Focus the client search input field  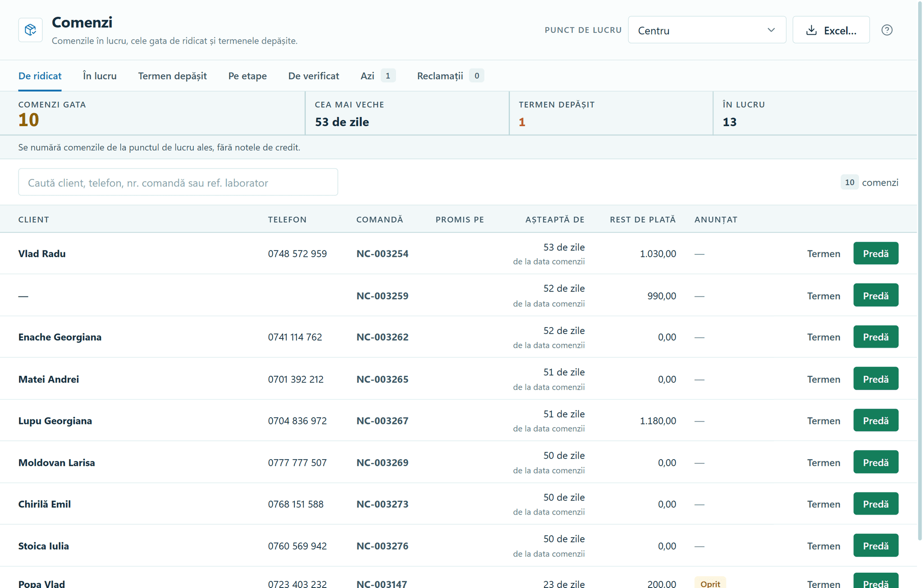pos(178,182)
